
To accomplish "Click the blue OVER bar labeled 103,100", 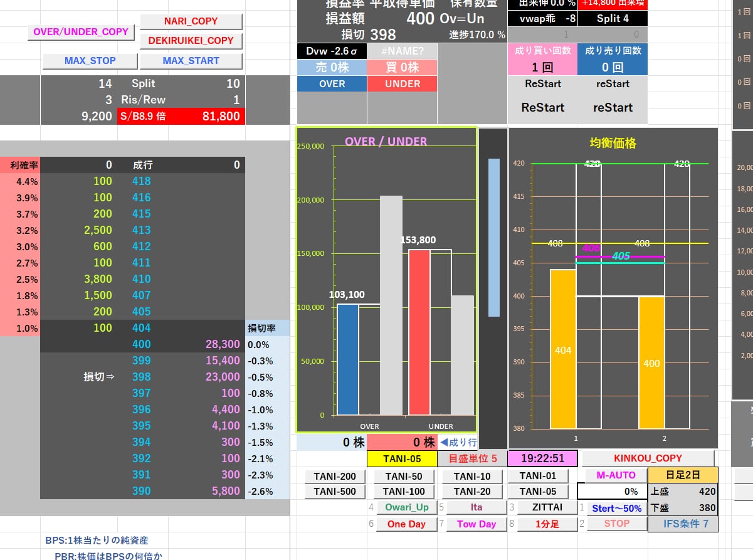I will tap(348, 360).
